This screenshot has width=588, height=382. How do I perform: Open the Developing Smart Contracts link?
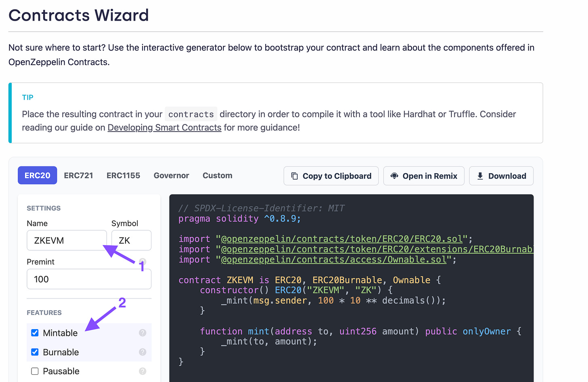164,128
